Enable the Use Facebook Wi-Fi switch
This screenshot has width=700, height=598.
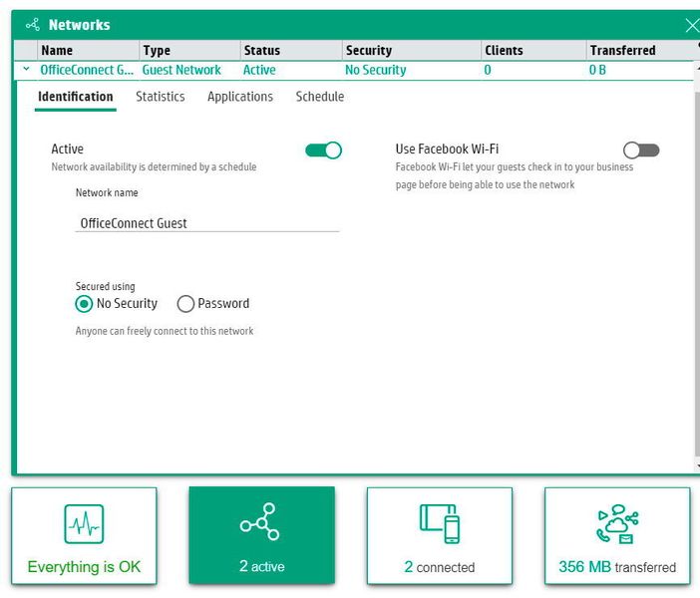(641, 150)
